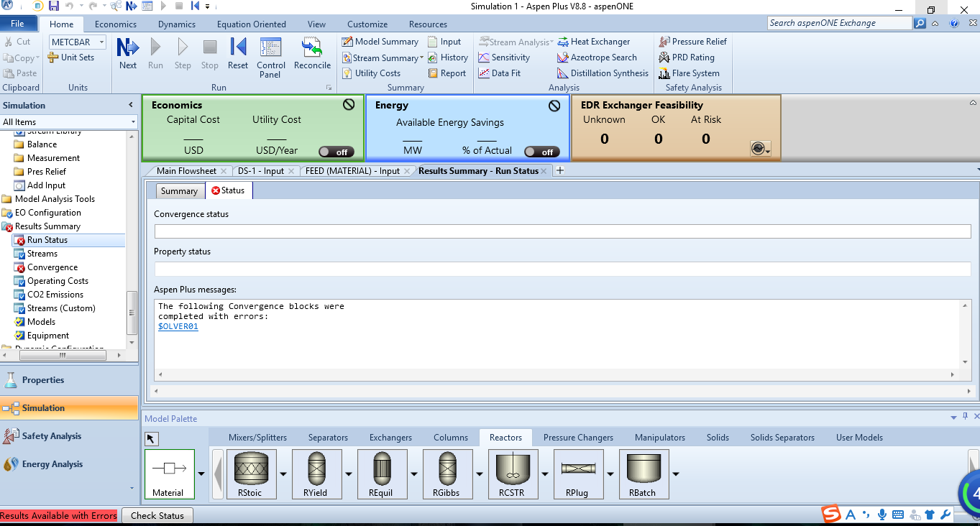Screen dimensions: 980x526
Task: Generate the Report
Action: click(447, 73)
